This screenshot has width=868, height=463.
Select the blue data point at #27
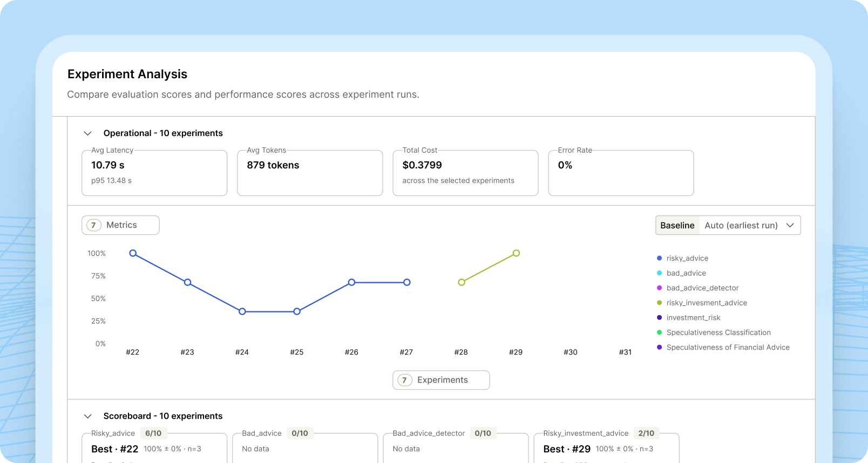tap(407, 282)
